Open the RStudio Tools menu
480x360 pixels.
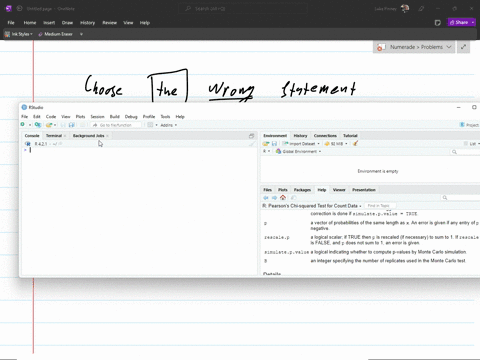pos(165,117)
